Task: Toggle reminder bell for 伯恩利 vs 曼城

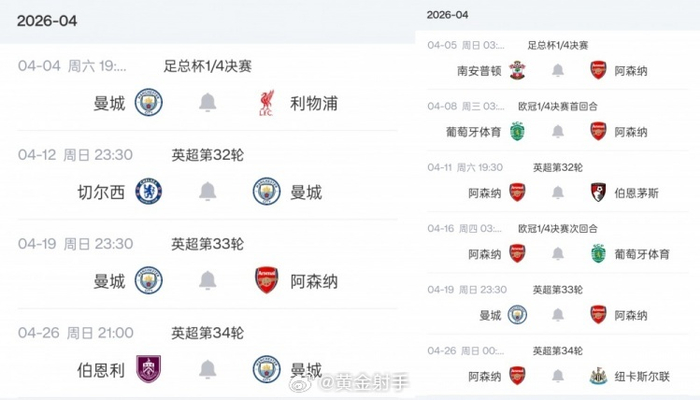Action: 208,369
